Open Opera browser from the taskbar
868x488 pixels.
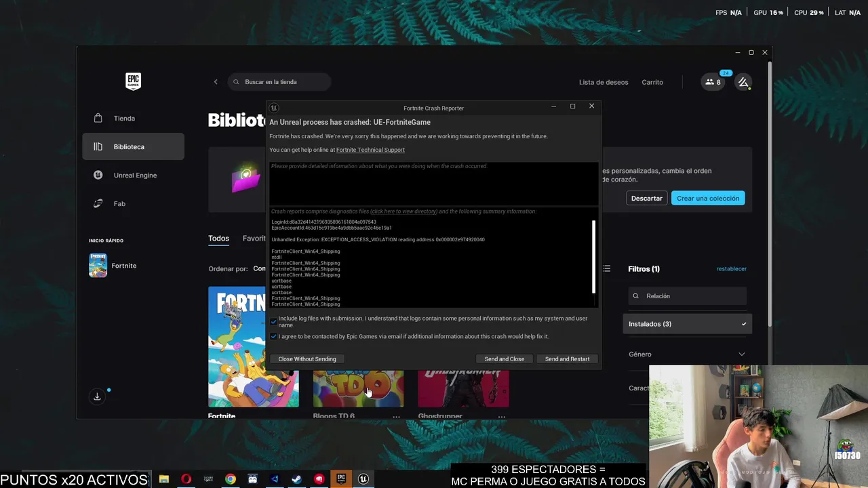coord(186,479)
